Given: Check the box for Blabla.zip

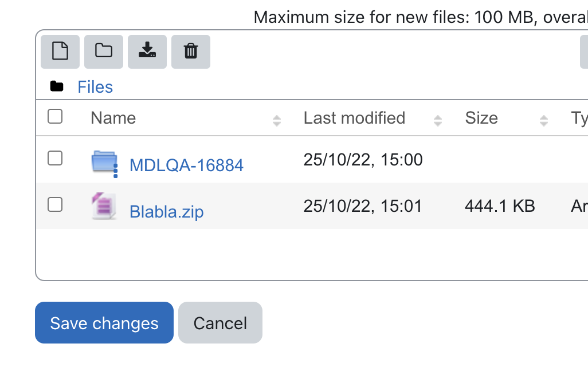Looking at the screenshot, I should point(55,205).
